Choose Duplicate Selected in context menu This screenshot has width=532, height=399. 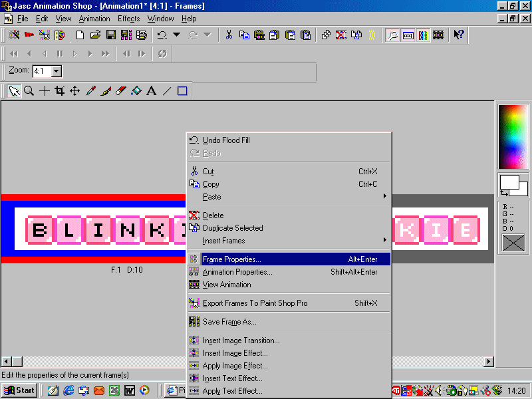[x=289, y=228]
